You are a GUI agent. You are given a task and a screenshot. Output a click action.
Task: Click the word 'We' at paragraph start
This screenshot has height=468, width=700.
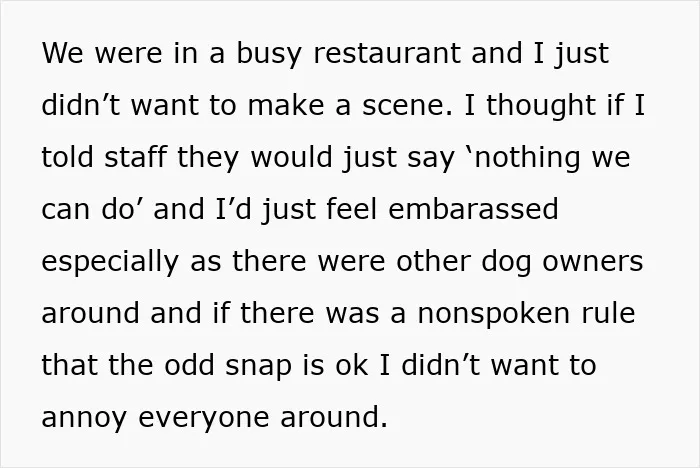62,53
